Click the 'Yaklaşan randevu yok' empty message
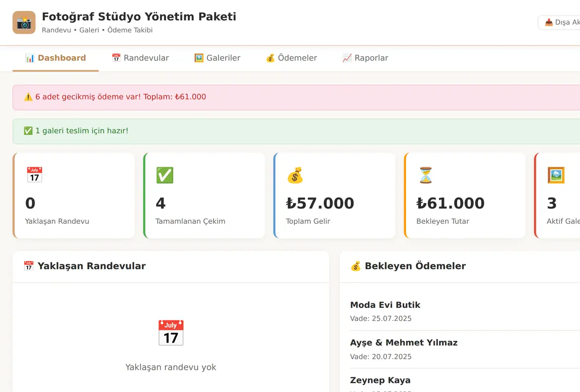Image resolution: width=580 pixels, height=392 pixels. point(171,367)
